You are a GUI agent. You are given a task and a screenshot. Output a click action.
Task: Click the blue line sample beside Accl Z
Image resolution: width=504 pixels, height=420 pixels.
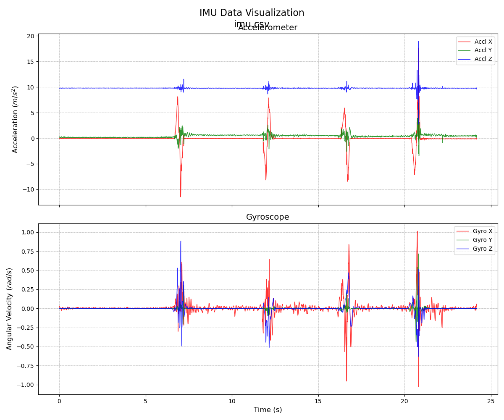pyautogui.click(x=464, y=59)
